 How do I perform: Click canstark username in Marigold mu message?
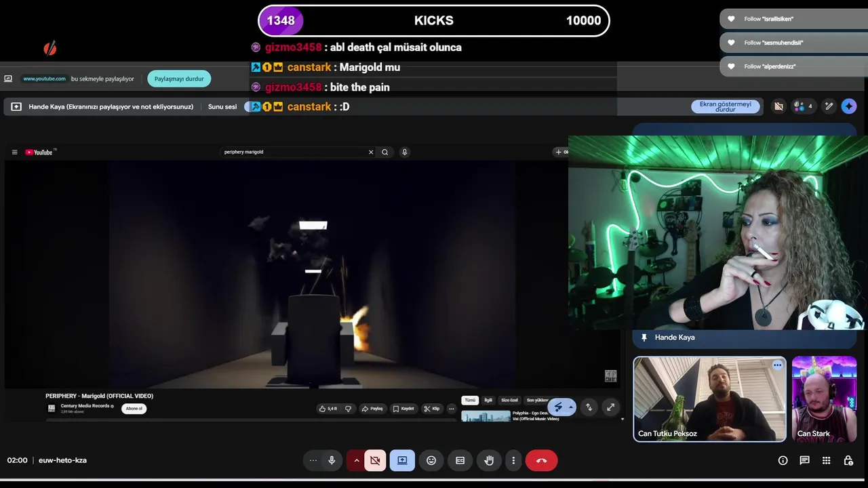pyautogui.click(x=309, y=67)
